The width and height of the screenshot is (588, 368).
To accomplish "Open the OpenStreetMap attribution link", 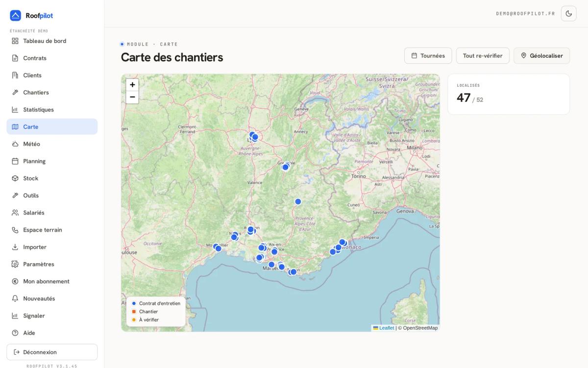I will click(420, 328).
